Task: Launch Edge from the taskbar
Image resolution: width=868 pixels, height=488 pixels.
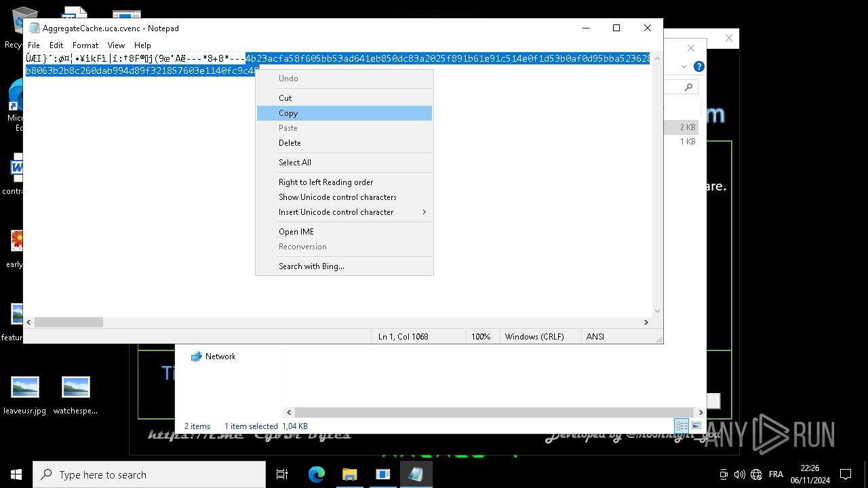Action: click(317, 474)
